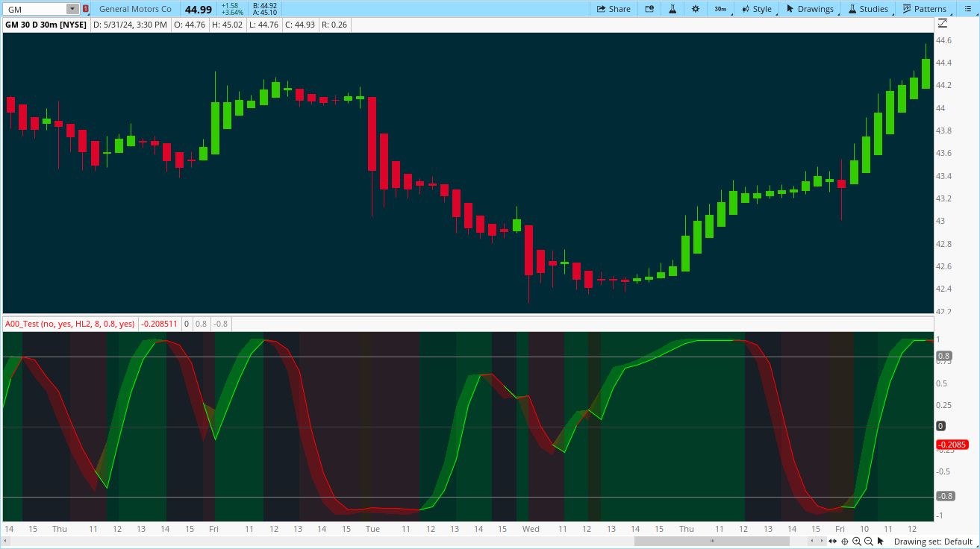Viewport: 980px width, 549px height.
Task: Click the red -0.2085 value bubble
Action: pos(952,445)
